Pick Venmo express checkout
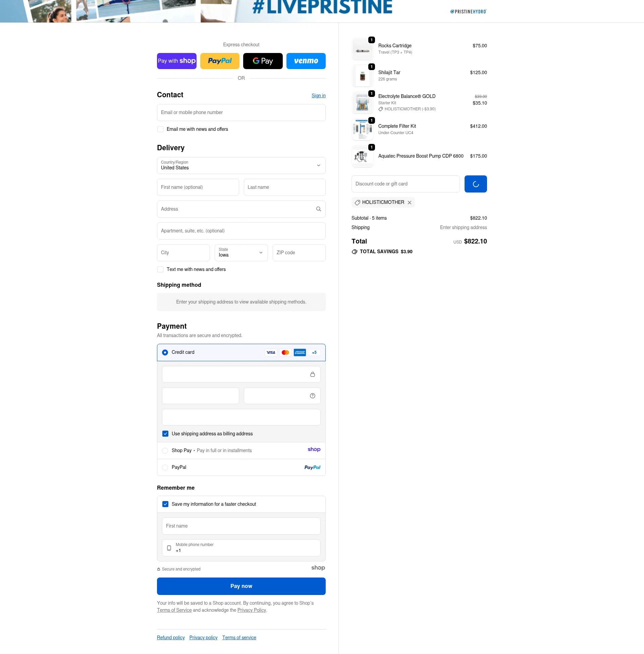This screenshot has width=644, height=654. pyautogui.click(x=306, y=61)
